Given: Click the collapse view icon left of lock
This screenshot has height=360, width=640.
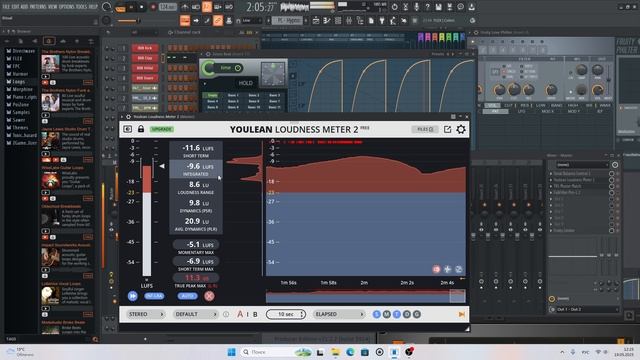Looking at the screenshot, I should pos(127,129).
